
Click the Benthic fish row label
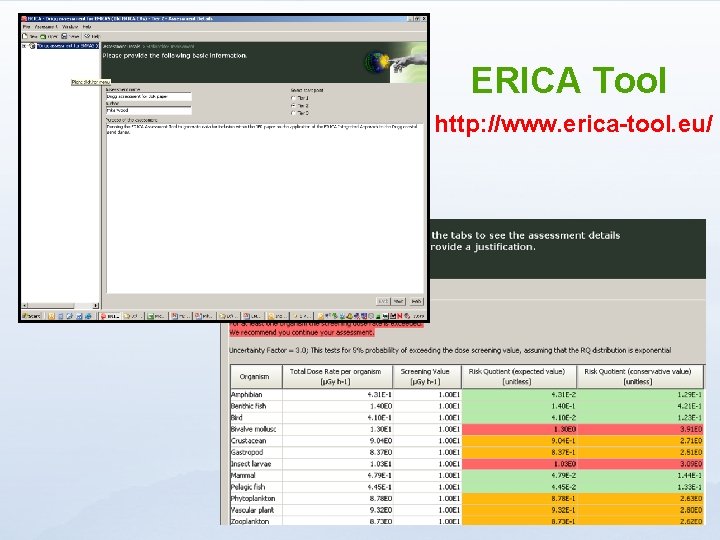[x=248, y=406]
